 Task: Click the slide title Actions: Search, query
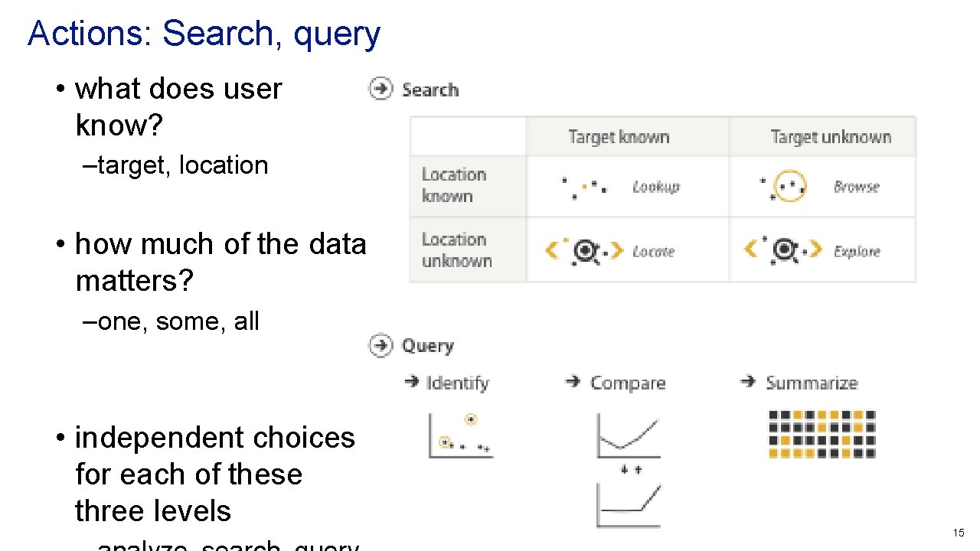point(204,34)
